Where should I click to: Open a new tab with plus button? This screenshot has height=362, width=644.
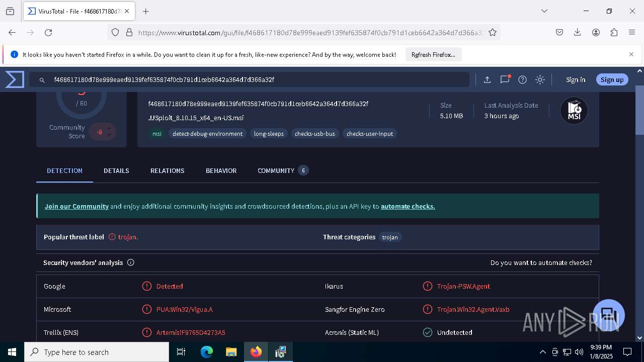tap(146, 11)
